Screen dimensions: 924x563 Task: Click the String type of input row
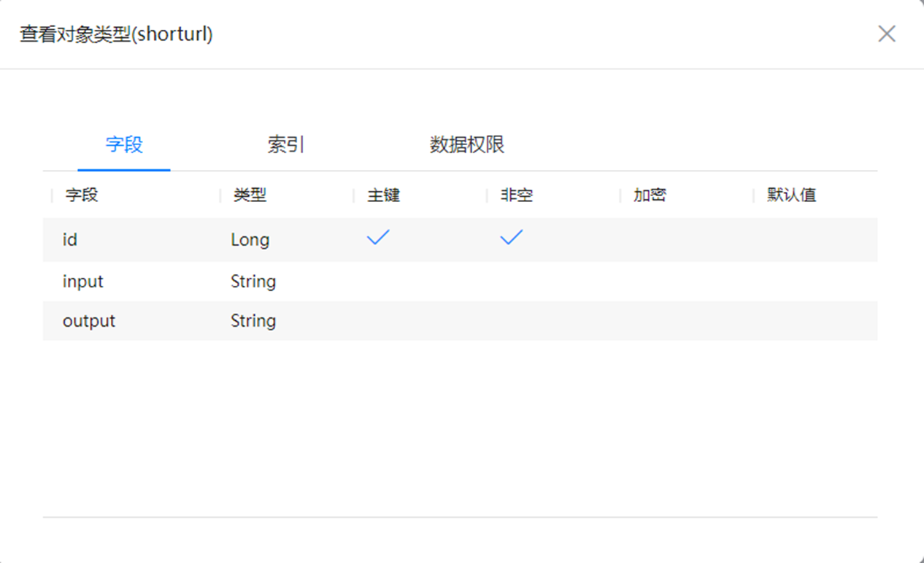pyautogui.click(x=253, y=281)
